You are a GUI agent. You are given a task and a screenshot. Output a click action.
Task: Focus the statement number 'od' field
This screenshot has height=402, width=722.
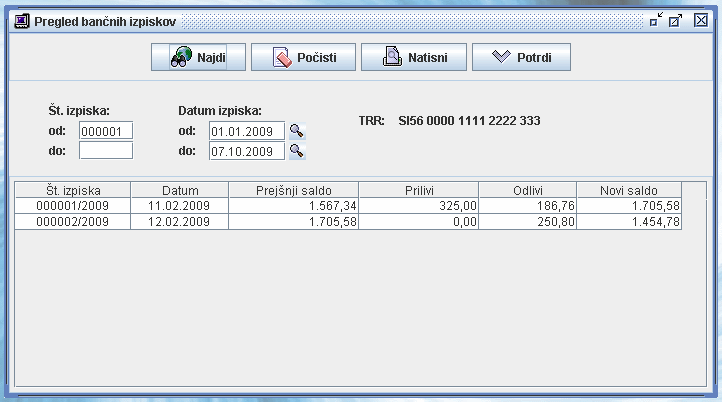tap(106, 131)
